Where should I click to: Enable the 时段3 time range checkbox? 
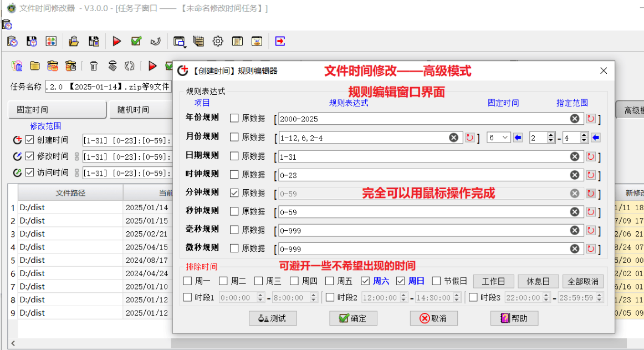pyautogui.click(x=473, y=297)
